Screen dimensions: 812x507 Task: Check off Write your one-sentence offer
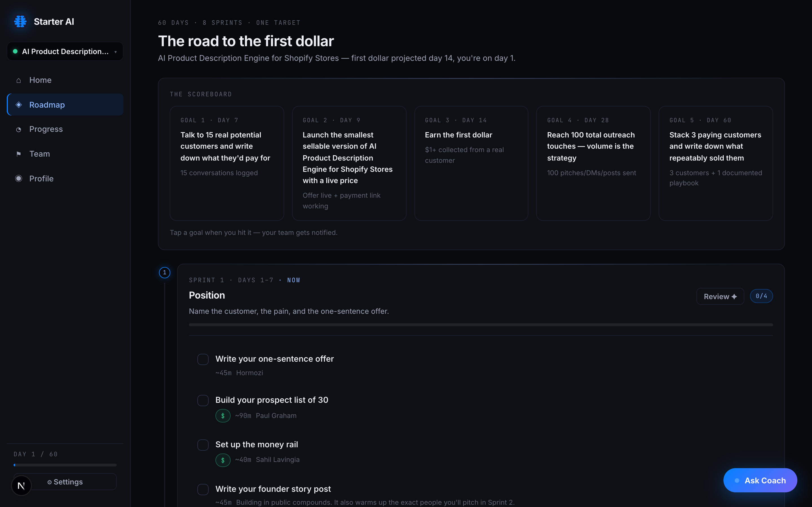pos(203,359)
